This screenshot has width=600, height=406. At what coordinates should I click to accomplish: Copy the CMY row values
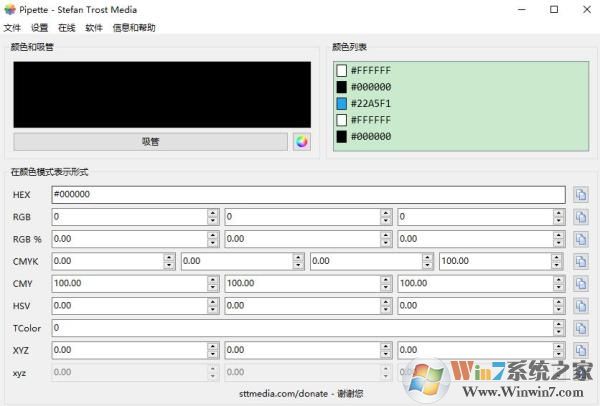pos(581,284)
